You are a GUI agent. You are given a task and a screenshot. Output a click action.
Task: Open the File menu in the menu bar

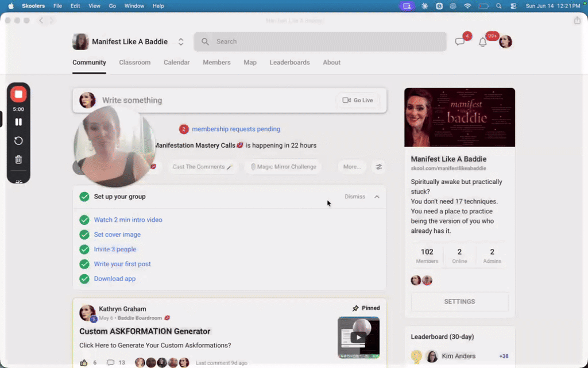click(x=57, y=6)
